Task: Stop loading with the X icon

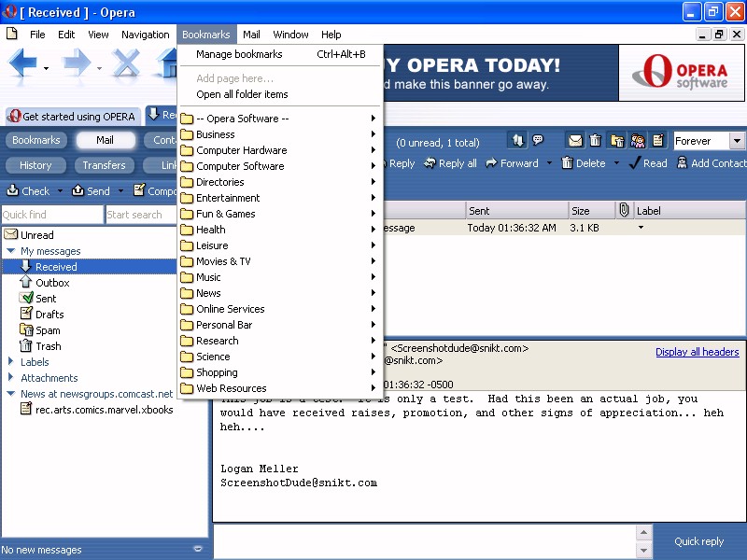Action: click(126, 63)
